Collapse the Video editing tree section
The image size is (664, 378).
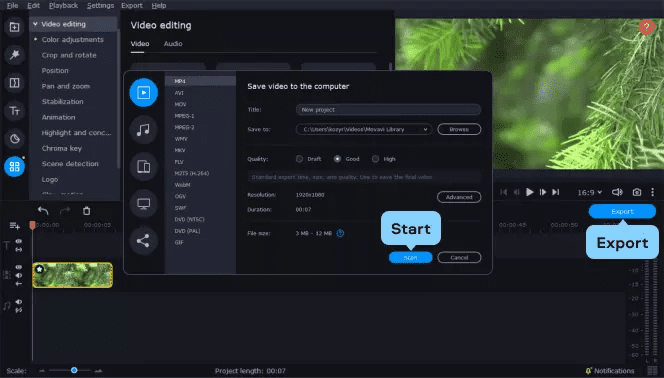(x=35, y=24)
